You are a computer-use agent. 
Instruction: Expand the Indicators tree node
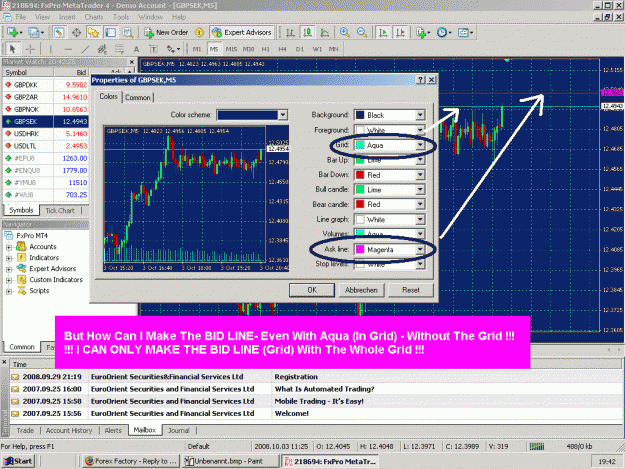[9, 258]
